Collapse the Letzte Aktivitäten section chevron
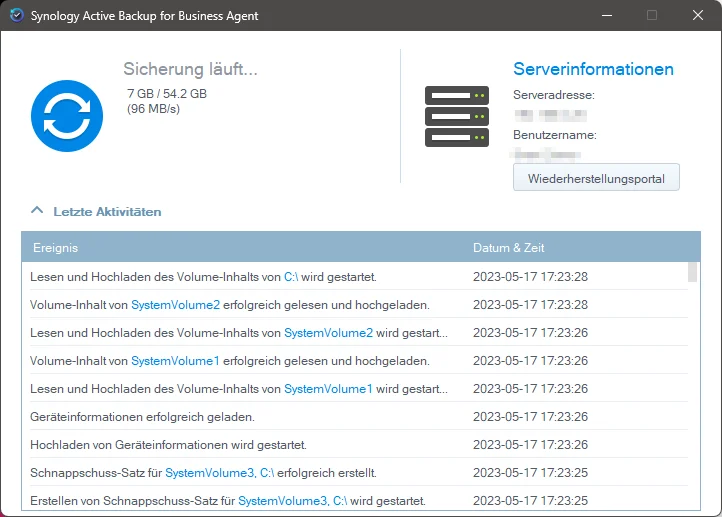Image resolution: width=722 pixels, height=517 pixels. pyautogui.click(x=37, y=211)
